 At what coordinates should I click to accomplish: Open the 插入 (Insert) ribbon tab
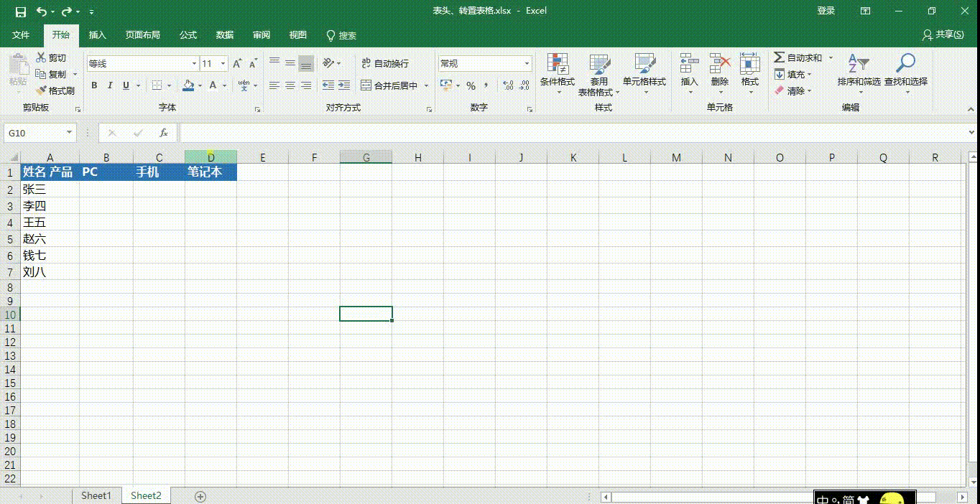pyautogui.click(x=97, y=35)
